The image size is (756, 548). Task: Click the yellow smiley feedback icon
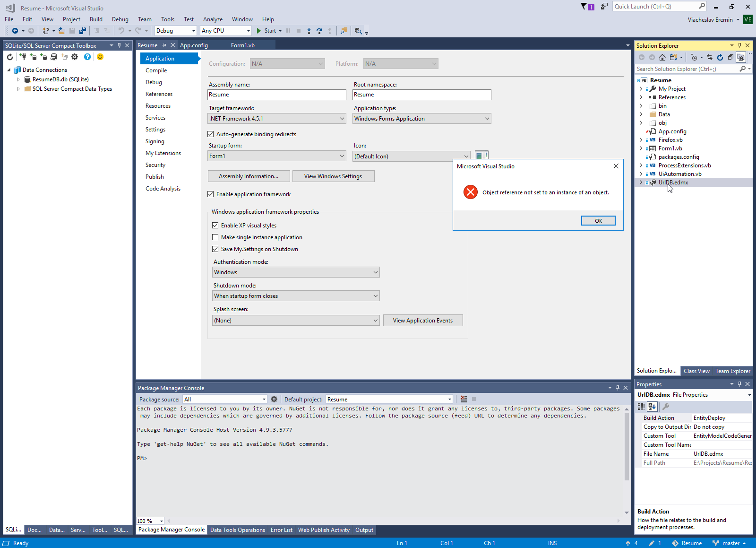pyautogui.click(x=100, y=57)
